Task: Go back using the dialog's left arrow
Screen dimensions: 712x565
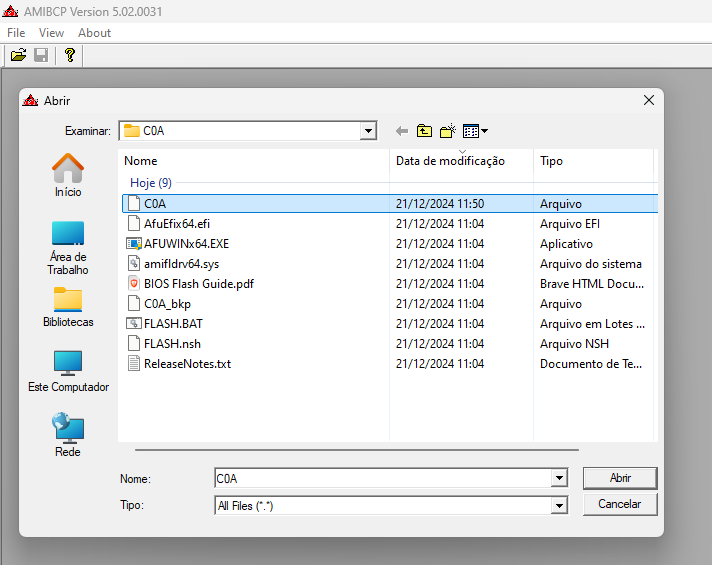Action: [402, 131]
